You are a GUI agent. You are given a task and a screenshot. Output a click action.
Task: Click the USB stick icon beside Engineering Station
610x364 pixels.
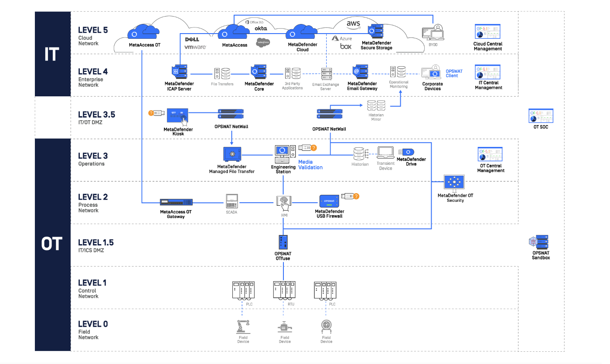click(307, 148)
